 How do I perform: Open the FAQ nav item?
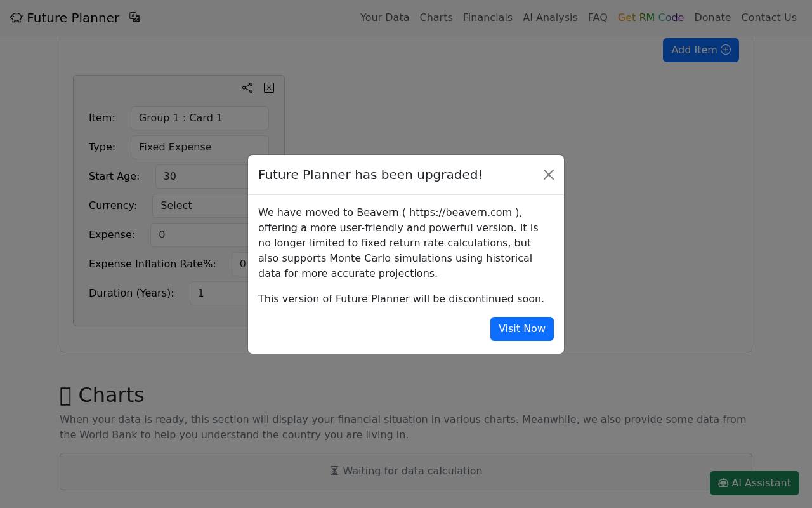click(598, 18)
